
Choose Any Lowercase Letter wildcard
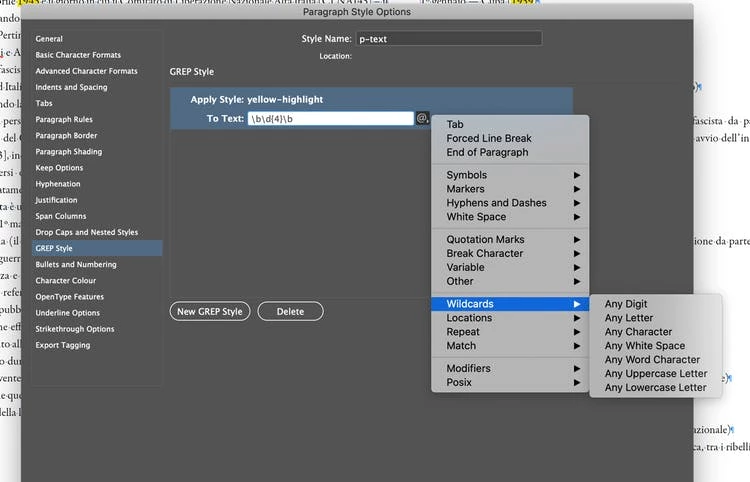click(x=655, y=387)
